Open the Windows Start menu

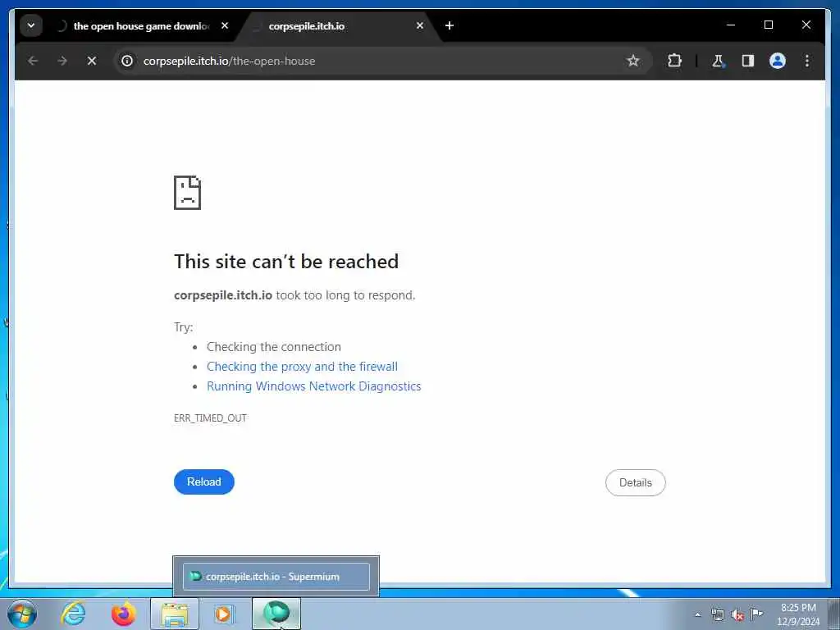click(x=22, y=614)
